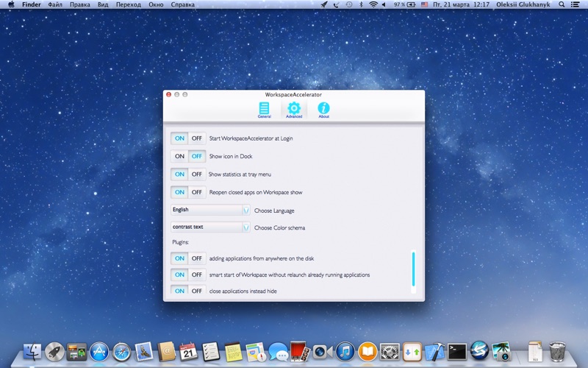This screenshot has width=588, height=368.
Task: Click the 'Plugins:' label
Action: coord(180,242)
